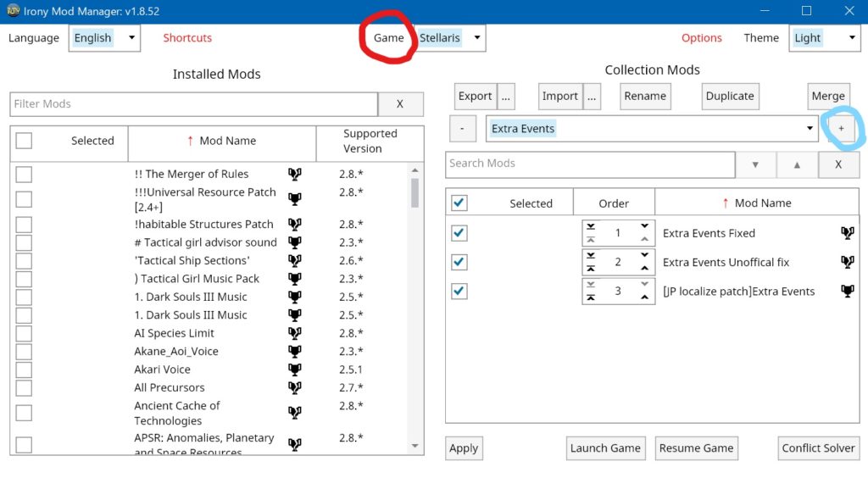Open the Options menu
The width and height of the screenshot is (868, 478).
(x=702, y=38)
